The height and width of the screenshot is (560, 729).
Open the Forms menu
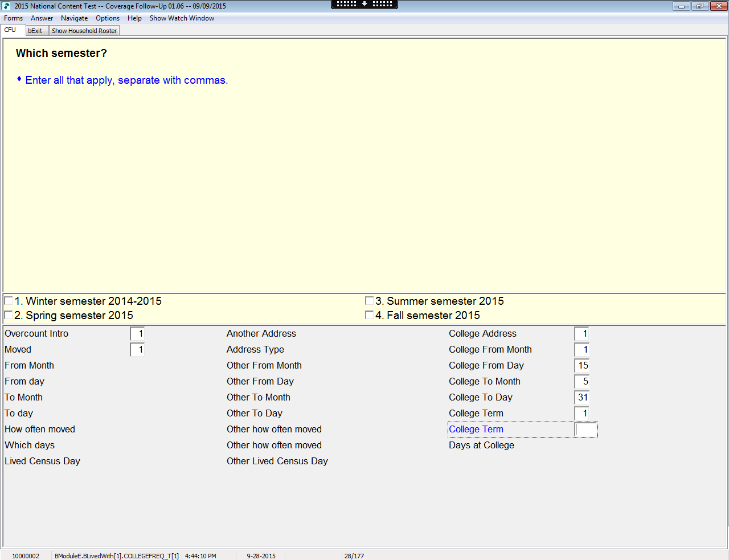coord(13,18)
